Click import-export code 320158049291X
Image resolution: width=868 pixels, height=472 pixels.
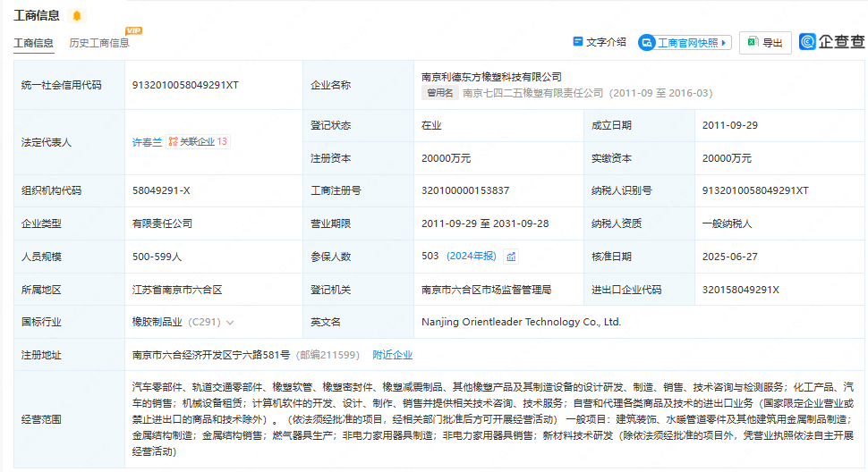[x=741, y=290]
